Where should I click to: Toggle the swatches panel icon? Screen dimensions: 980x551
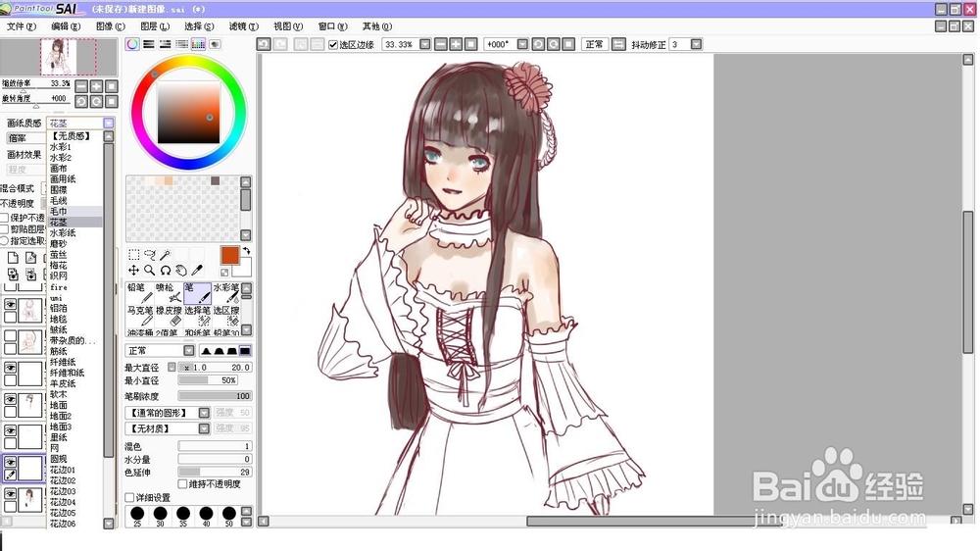pos(198,44)
